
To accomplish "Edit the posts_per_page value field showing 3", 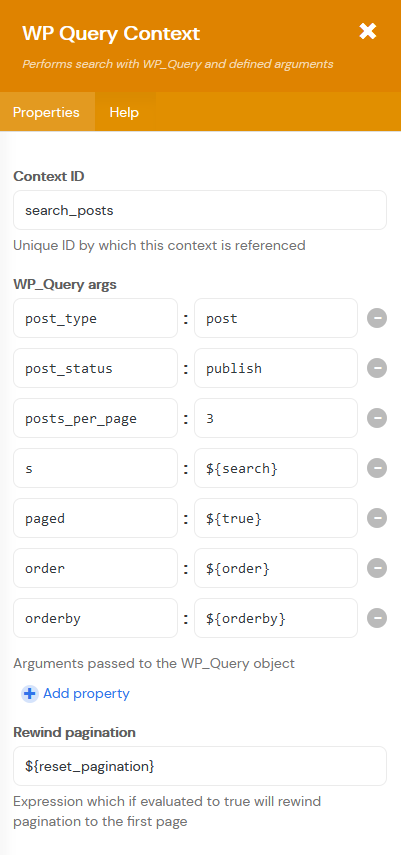I will pos(276,418).
